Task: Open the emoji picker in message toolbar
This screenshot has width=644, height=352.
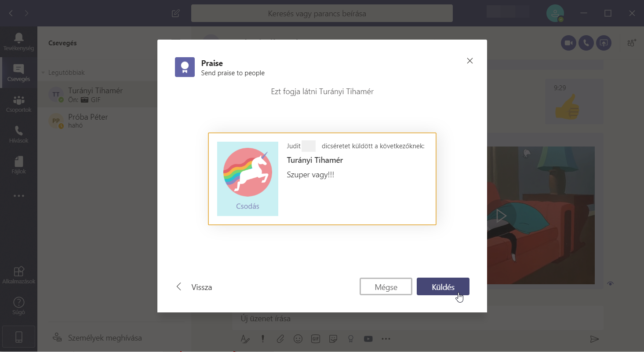Action: coord(298,339)
